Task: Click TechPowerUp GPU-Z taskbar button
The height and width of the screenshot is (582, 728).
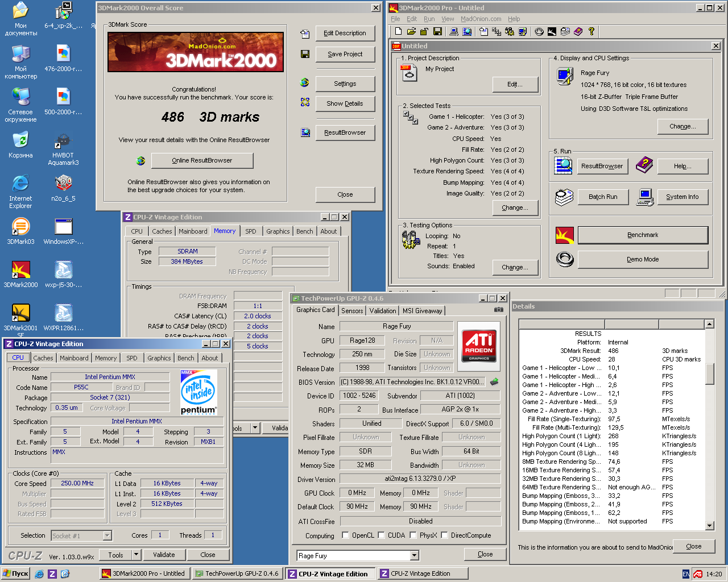Action: click(237, 573)
